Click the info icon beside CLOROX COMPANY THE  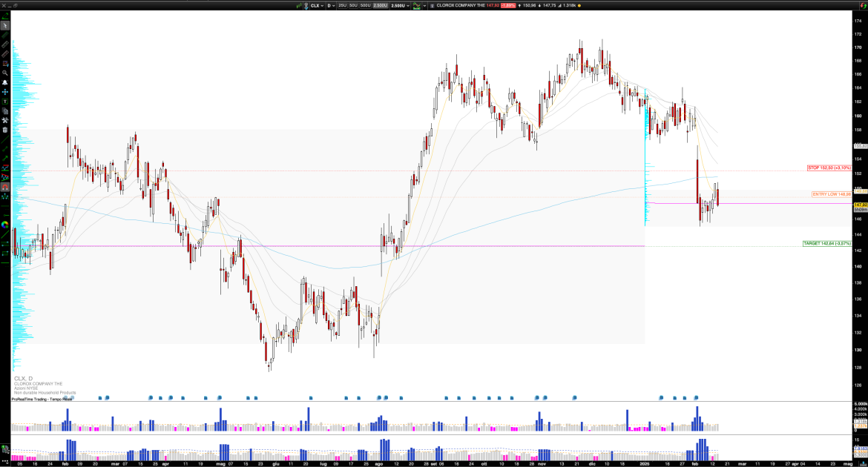(433, 5)
